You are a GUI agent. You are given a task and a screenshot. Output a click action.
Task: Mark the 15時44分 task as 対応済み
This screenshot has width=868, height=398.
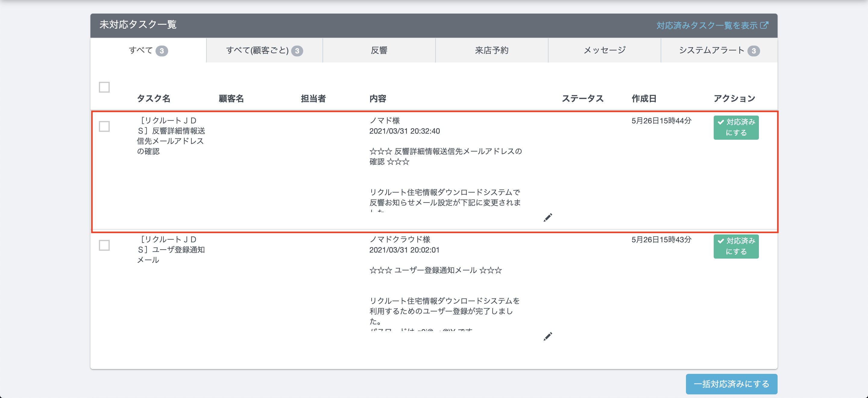coord(736,128)
